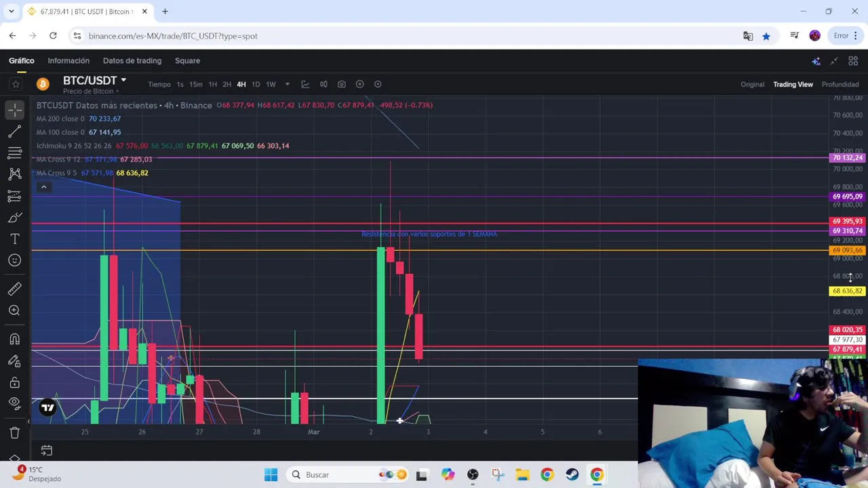Click the Google Translate page icon
868x488 pixels.
tap(748, 36)
